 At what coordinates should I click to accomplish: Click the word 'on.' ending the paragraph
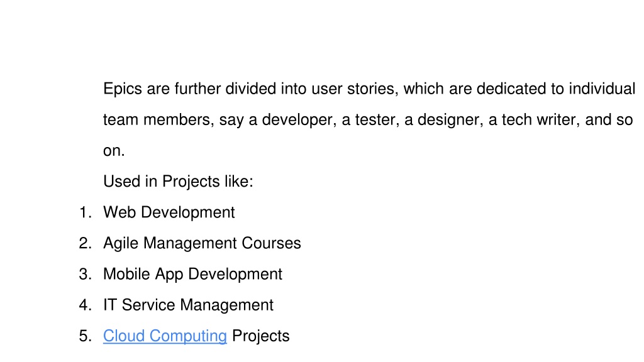click(x=114, y=151)
